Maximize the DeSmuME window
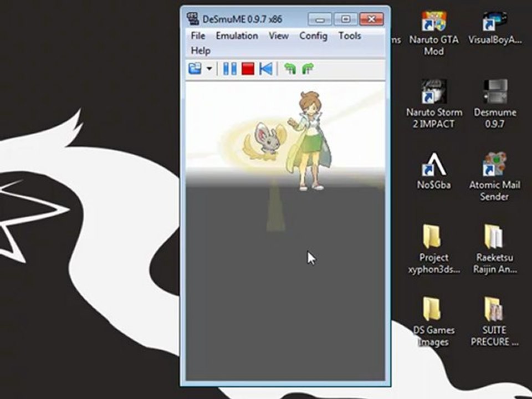The height and width of the screenshot is (399, 532). click(345, 19)
